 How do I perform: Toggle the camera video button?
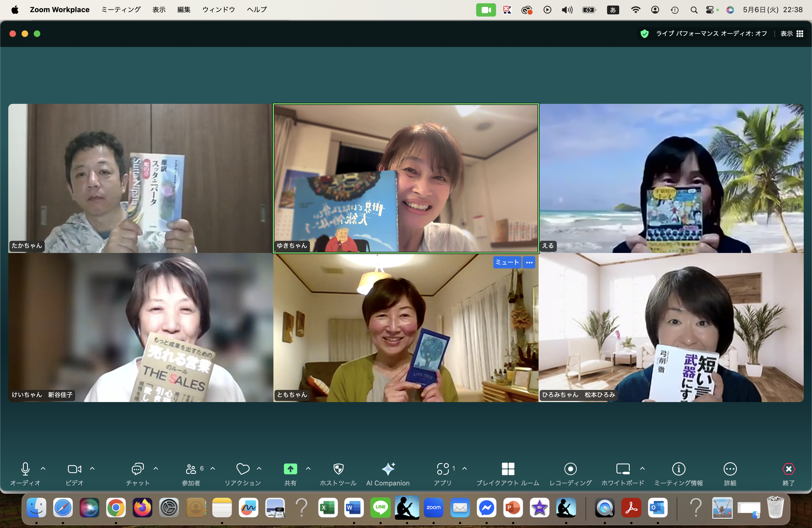coord(74,469)
